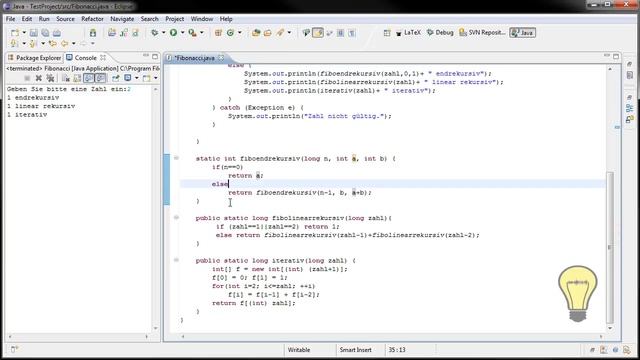Screen dimensions: 640x360
Task: Click the editor horizontal scrollbar
Action: (x=392, y=337)
